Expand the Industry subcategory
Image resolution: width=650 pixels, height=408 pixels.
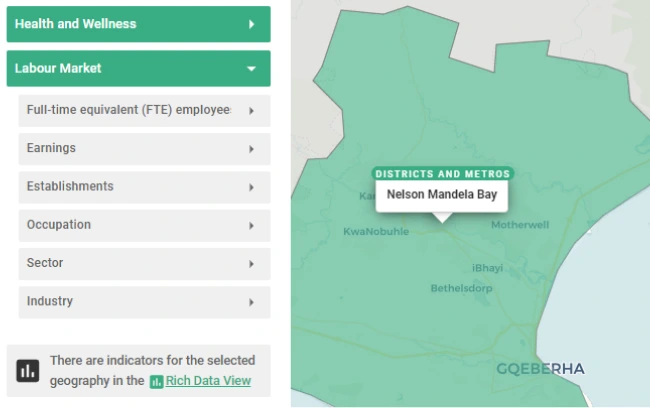144,302
